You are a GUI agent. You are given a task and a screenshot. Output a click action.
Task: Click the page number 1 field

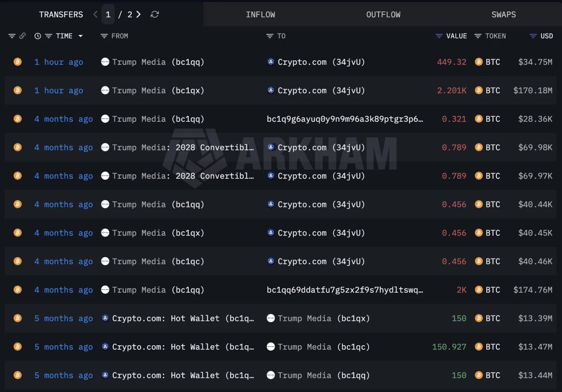pyautogui.click(x=108, y=14)
